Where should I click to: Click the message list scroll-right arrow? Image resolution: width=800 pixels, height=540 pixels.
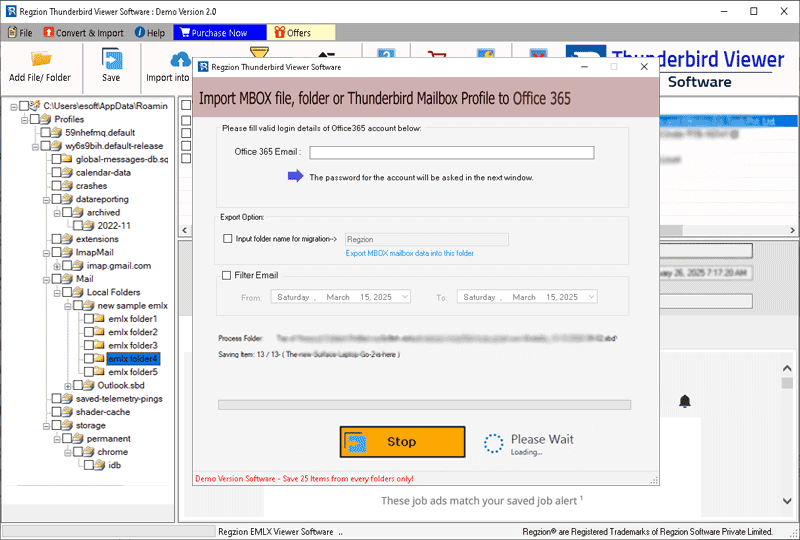click(792, 230)
